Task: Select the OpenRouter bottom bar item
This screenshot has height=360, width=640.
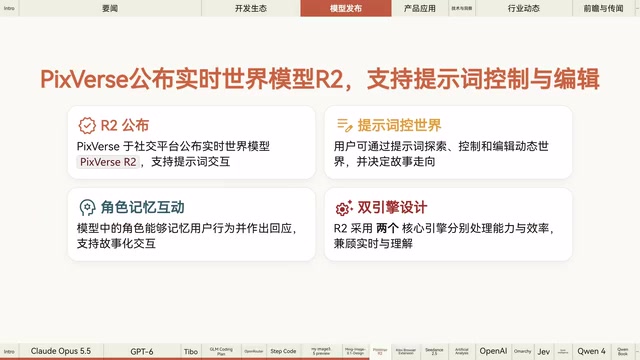Action: [x=253, y=351]
